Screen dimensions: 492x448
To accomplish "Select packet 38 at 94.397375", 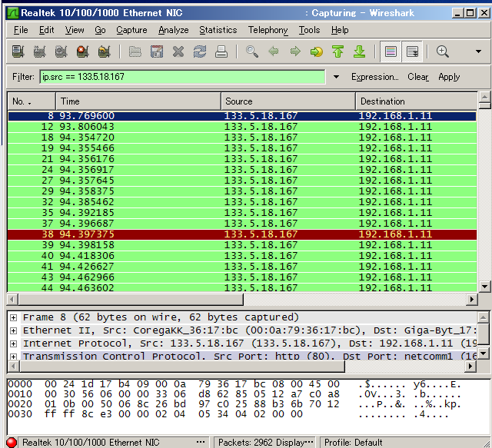I will pos(242,234).
